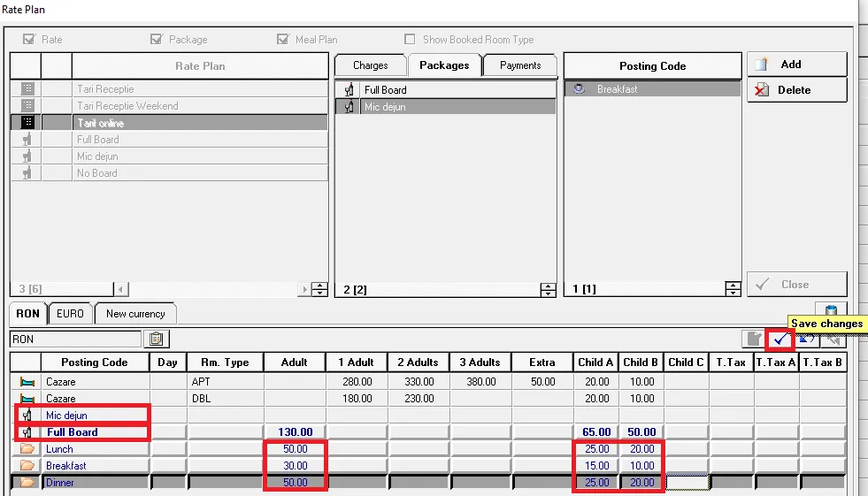Click the Tari Receptie rate plan icon
Viewport: 868px width, 496px height.
click(x=27, y=88)
